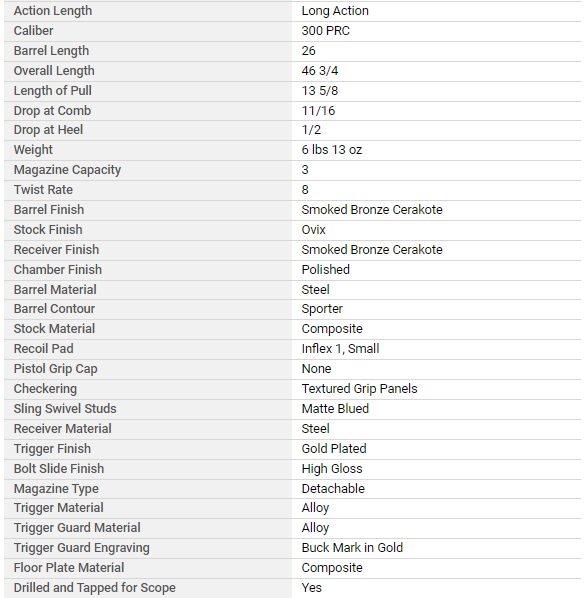
Task: Click the Barrel Length row label
Action: tap(51, 51)
